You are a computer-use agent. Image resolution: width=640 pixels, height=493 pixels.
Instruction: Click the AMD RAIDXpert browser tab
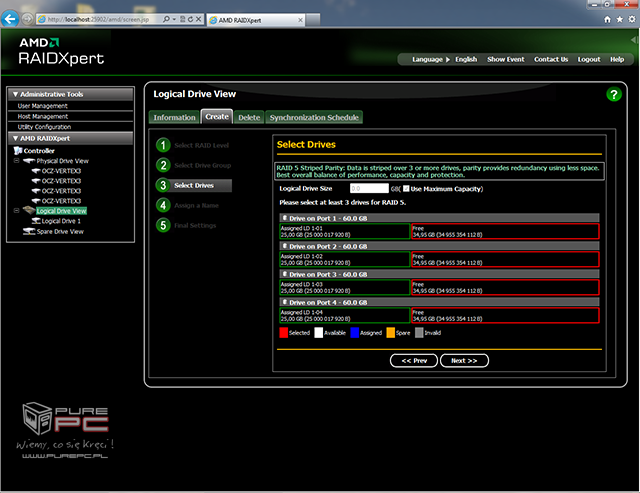point(256,20)
